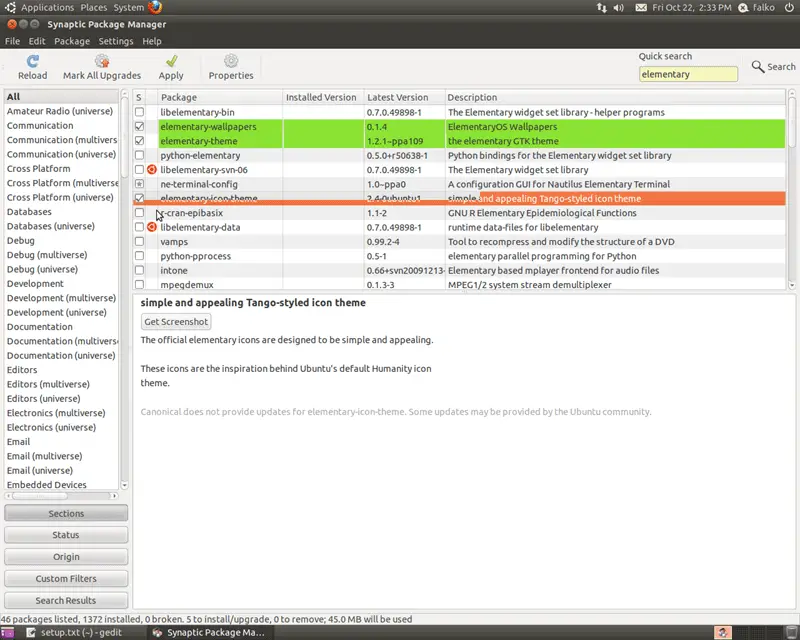Screen dimensions: 800x640
Task: Click the Get Screenshot button
Action: click(x=176, y=322)
